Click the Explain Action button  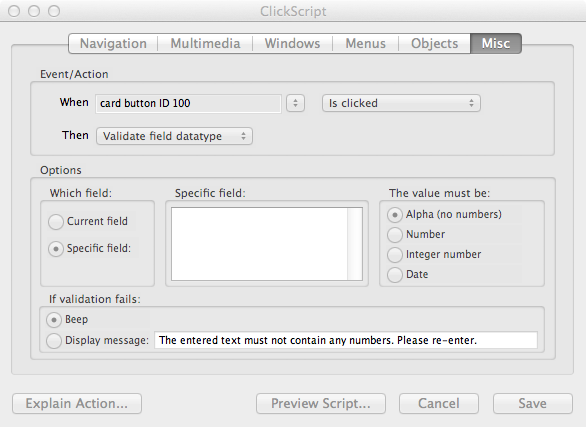[x=77, y=403]
